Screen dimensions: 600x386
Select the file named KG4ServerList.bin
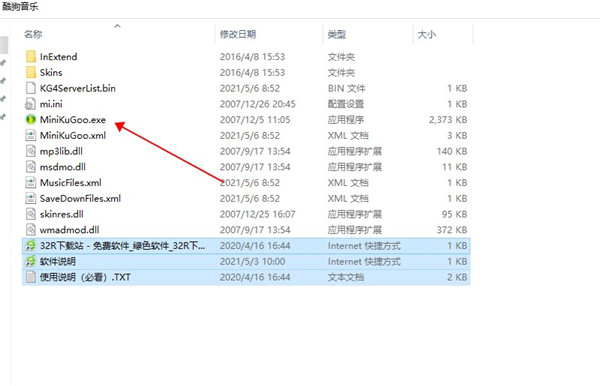(x=78, y=88)
